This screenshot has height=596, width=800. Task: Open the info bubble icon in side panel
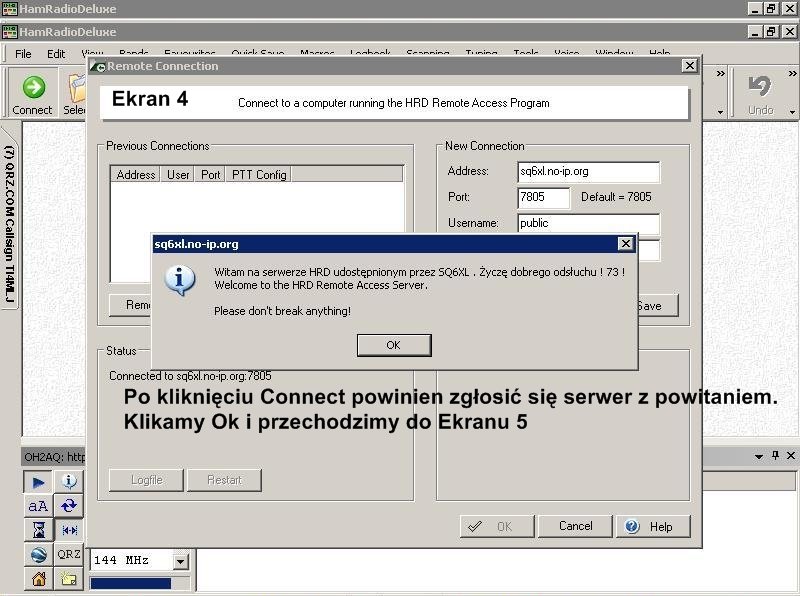(x=68, y=482)
